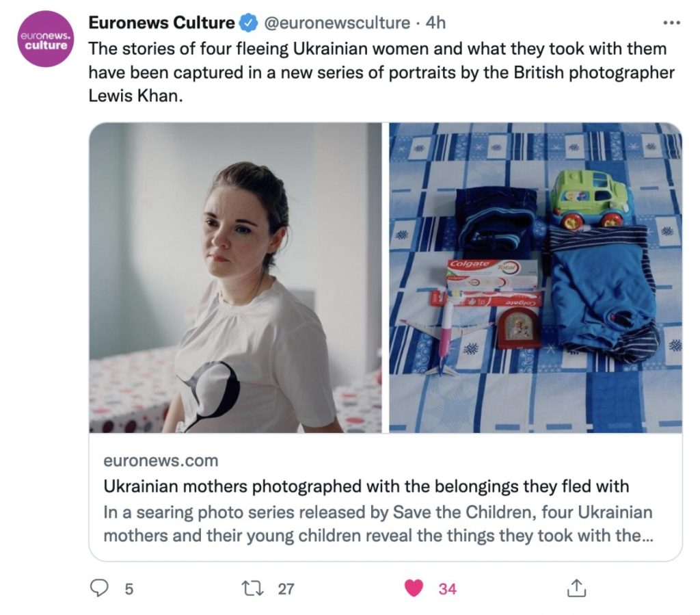Click the tweet text about Lewis Khan
Viewport: 700px width, 615px height.
[x=381, y=72]
